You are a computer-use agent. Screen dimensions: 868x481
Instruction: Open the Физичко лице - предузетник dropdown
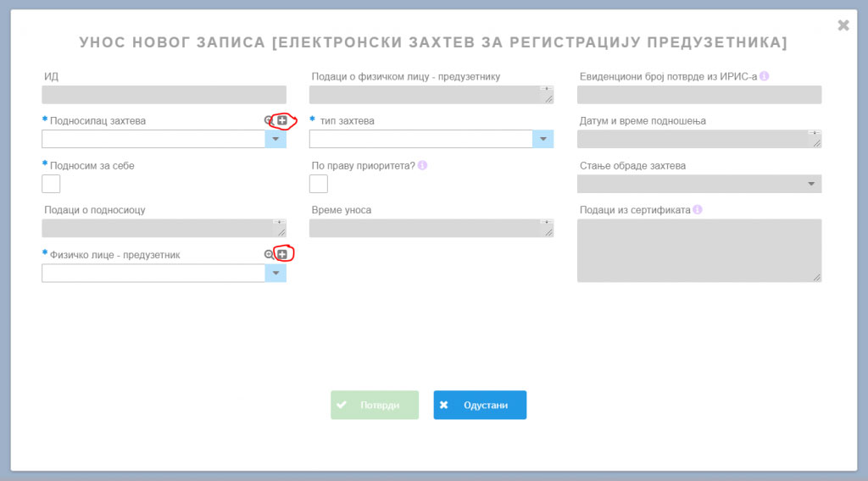tap(275, 273)
